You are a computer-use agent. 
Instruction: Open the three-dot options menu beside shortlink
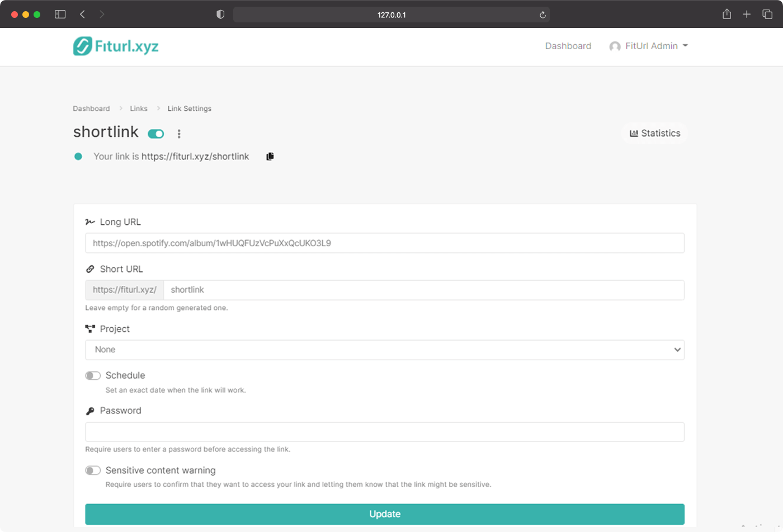179,134
